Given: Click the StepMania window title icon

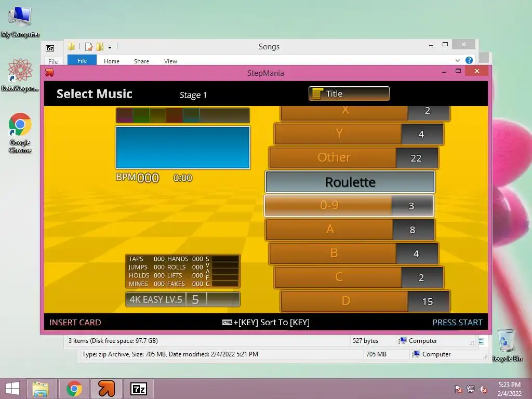Looking at the screenshot, I should (49, 73).
